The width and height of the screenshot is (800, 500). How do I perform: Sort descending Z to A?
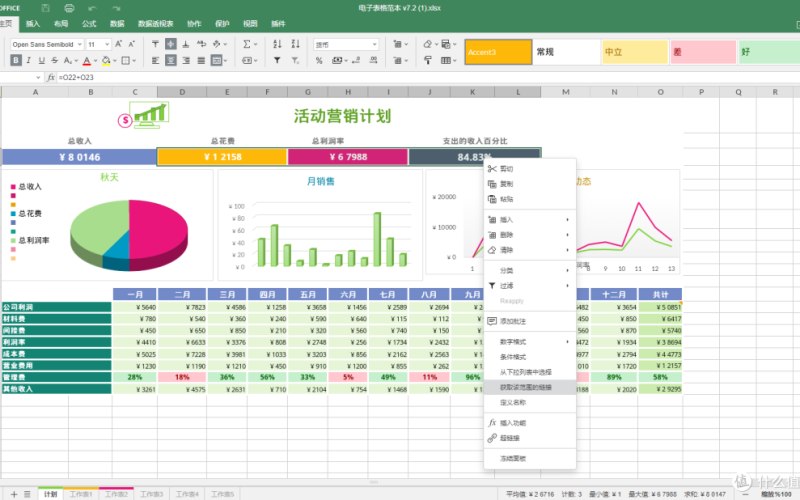pyautogui.click(x=295, y=44)
